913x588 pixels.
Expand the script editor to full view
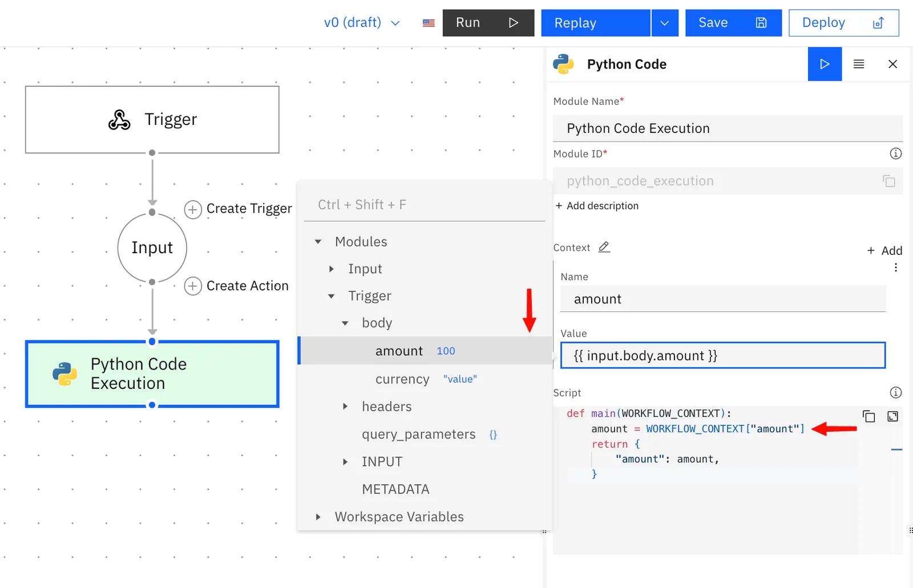893,416
